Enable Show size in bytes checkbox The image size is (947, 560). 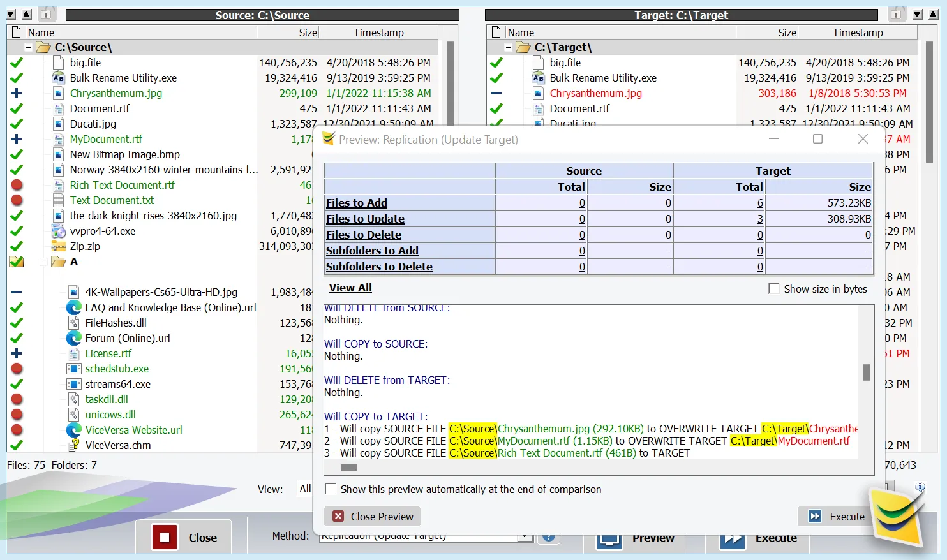pyautogui.click(x=774, y=289)
